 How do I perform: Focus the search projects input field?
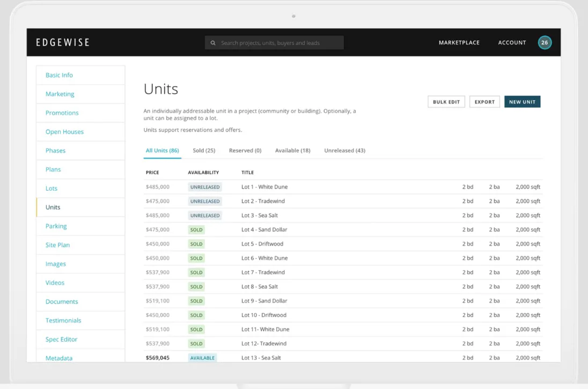click(274, 43)
